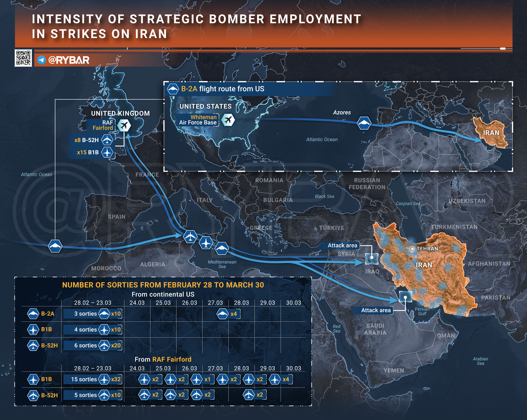This screenshot has height=420, width=527.
Task: Click the B-2A icon in the Atlantic Ocean
Action: point(55,246)
